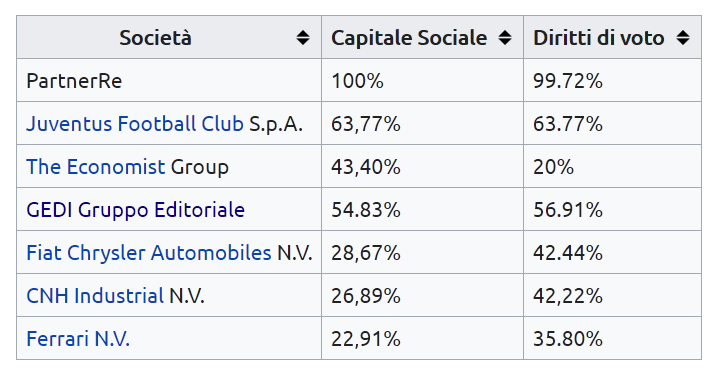Open the Juventus Football Club link

pos(135,124)
